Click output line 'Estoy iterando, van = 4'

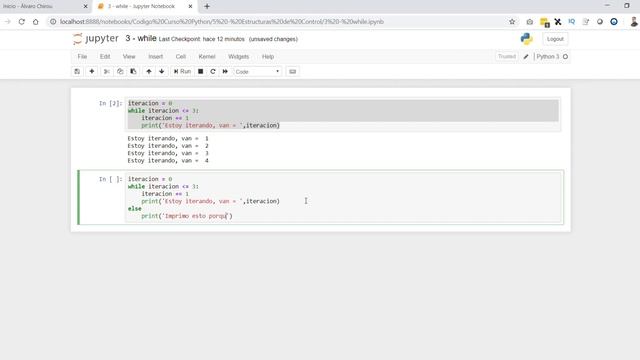[x=168, y=161]
